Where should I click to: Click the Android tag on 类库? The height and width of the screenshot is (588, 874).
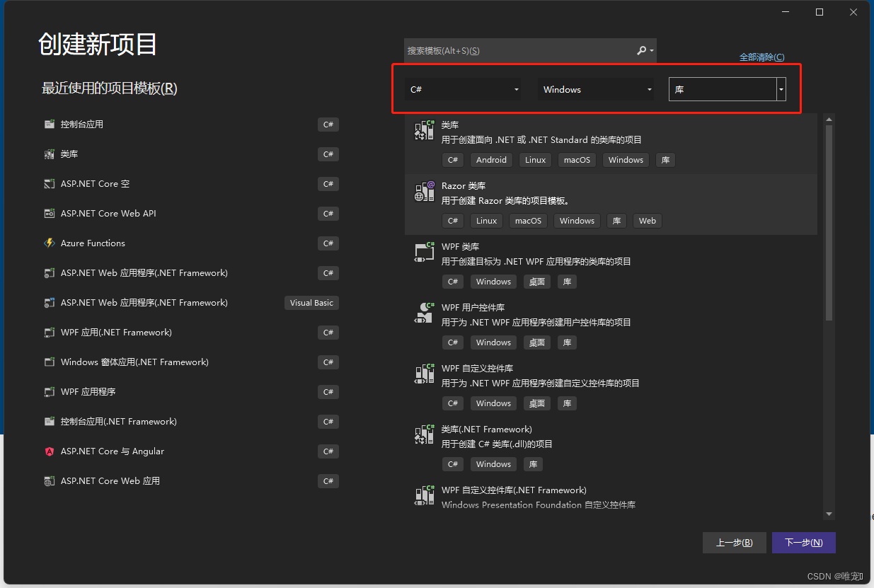click(x=491, y=160)
